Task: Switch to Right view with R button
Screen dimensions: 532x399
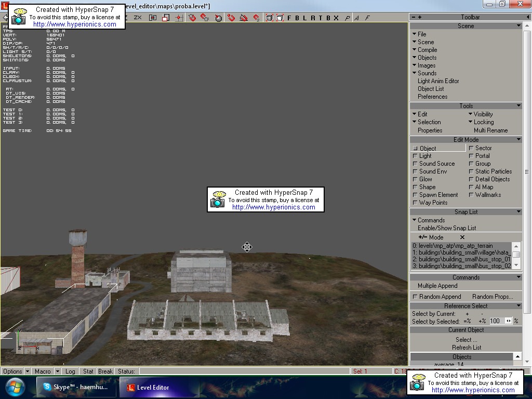Action: (x=313, y=18)
